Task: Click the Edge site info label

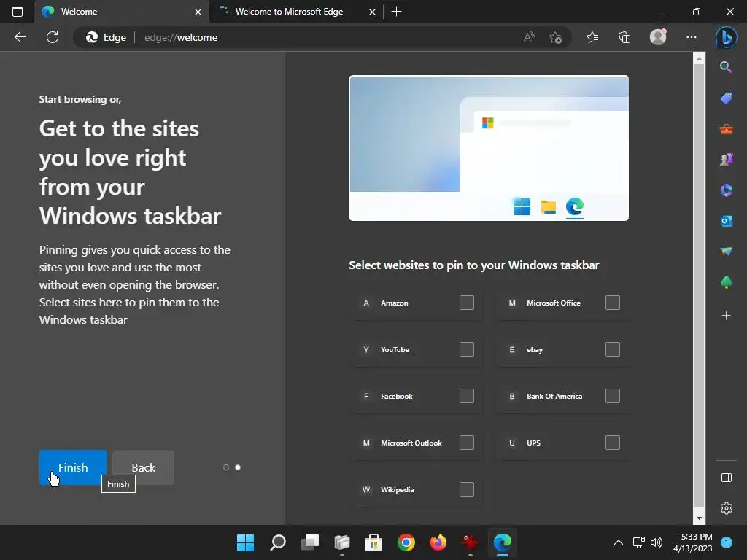Action: pyautogui.click(x=107, y=37)
